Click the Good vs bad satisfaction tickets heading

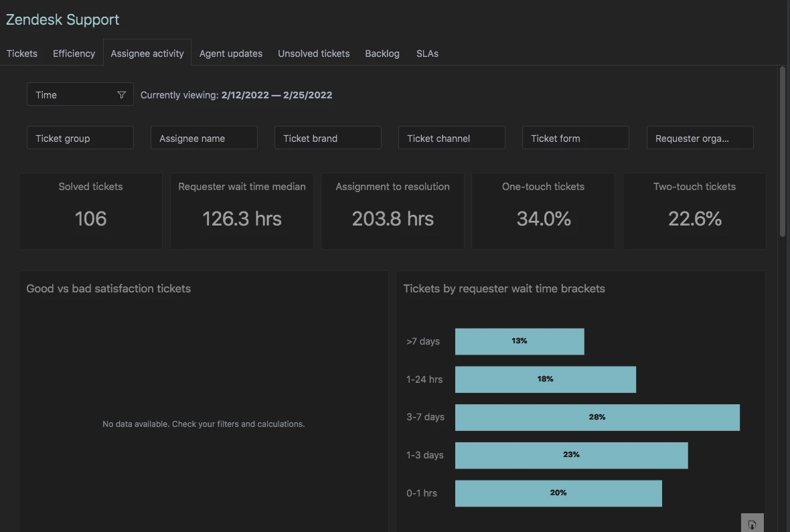pos(108,288)
